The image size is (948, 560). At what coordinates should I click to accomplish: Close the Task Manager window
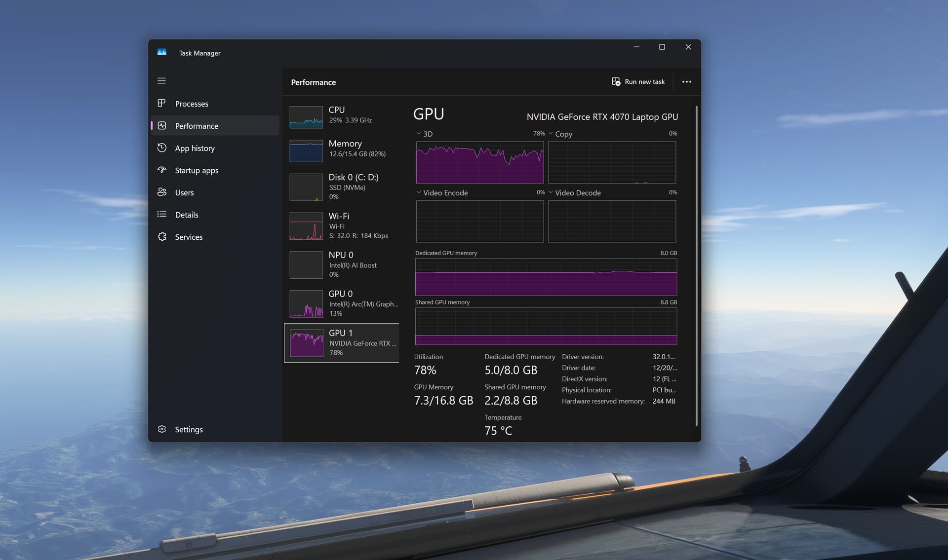[x=688, y=47]
